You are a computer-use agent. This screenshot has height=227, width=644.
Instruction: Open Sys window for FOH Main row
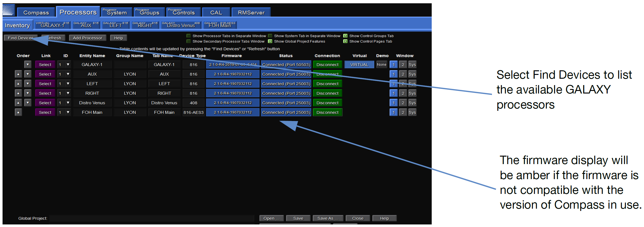coord(412,112)
